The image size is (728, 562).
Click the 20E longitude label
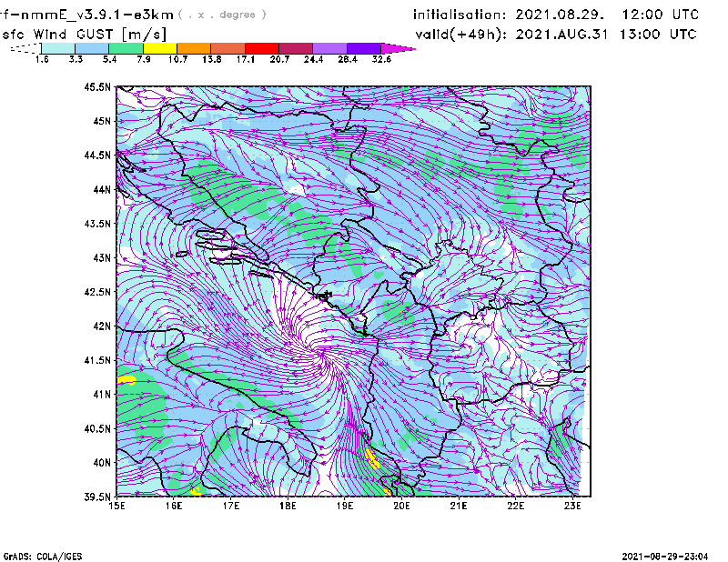(401, 506)
